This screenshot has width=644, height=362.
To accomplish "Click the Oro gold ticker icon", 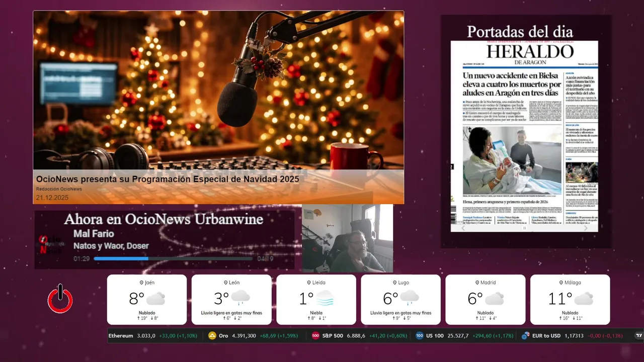I will click(x=212, y=335).
